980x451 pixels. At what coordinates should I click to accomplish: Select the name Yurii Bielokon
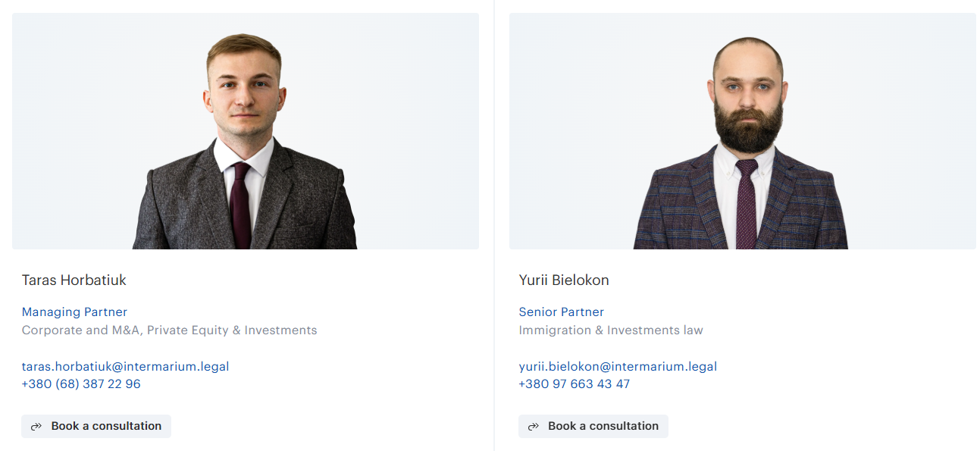(564, 280)
